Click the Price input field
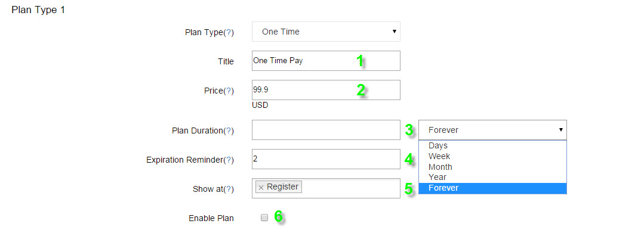The width and height of the screenshot is (644, 233). click(x=326, y=90)
